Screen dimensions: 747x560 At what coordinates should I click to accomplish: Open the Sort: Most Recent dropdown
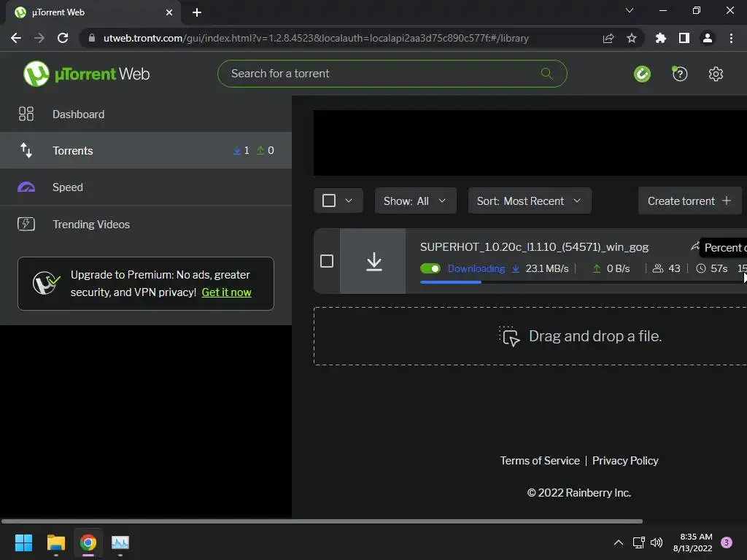[x=530, y=201]
